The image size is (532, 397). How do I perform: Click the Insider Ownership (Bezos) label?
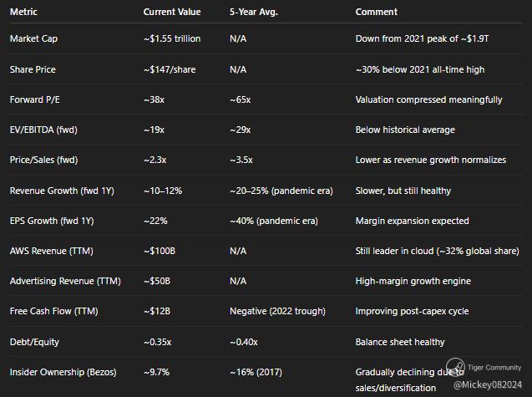pyautogui.click(x=63, y=372)
